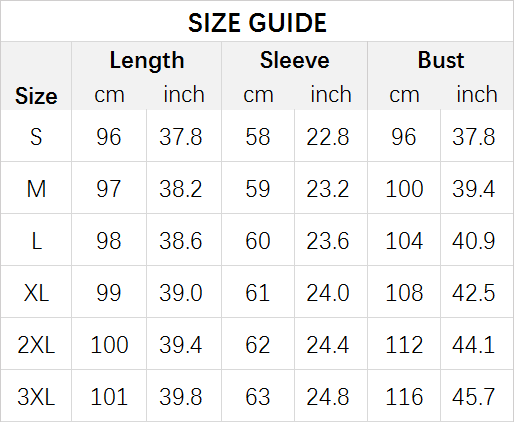Image resolution: width=515 pixels, height=423 pixels.
Task: Select the L size row label
Action: point(36,241)
